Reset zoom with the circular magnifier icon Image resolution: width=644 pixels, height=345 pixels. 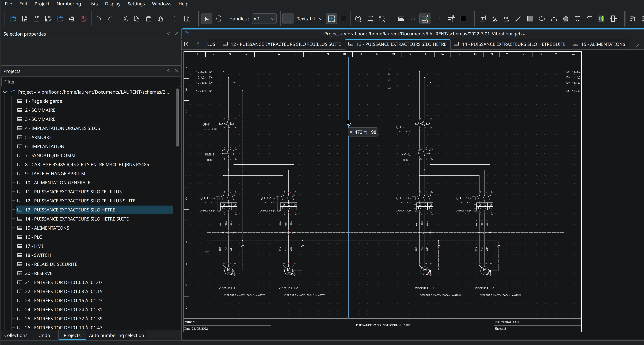(x=382, y=19)
